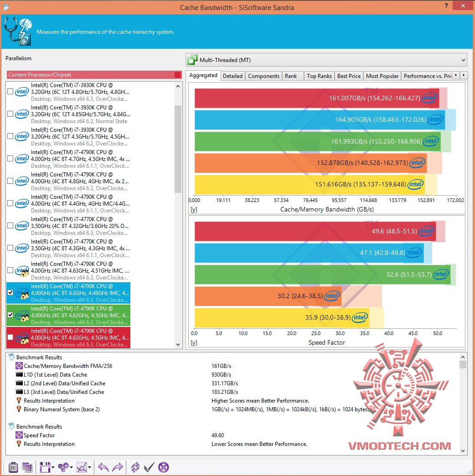Open the options icon in the bottom toolbar

pyautogui.click(x=13, y=467)
